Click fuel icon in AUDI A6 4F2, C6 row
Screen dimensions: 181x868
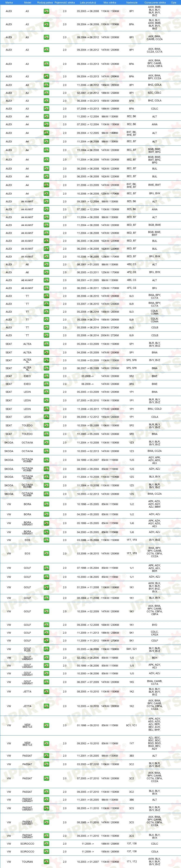pos(46,272)
